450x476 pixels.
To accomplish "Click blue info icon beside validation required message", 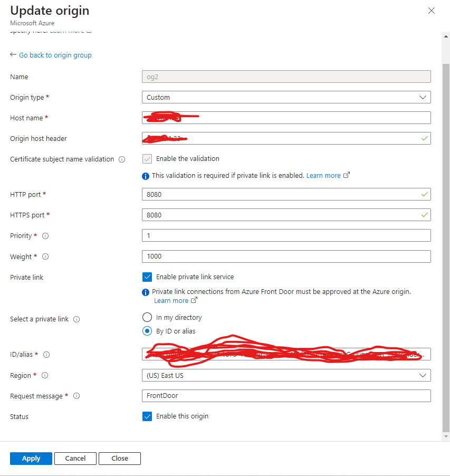I will (x=146, y=176).
